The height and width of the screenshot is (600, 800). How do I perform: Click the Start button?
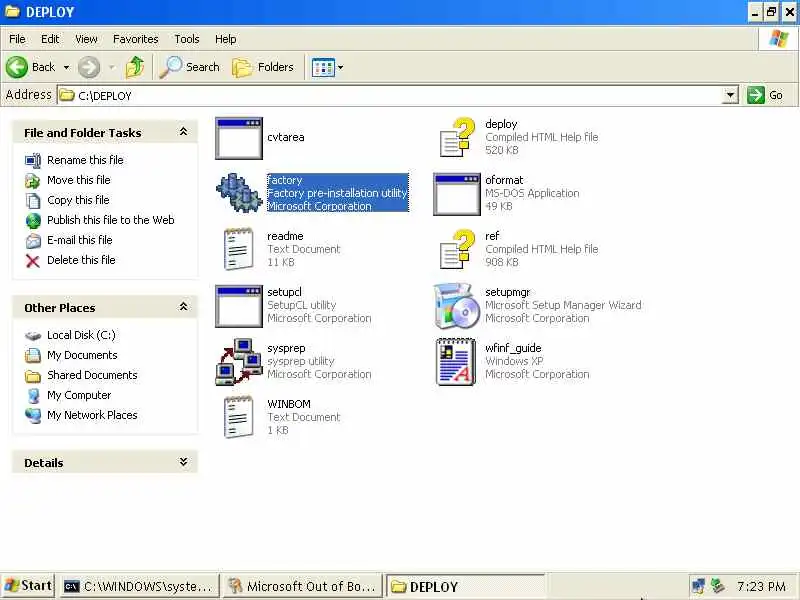pyautogui.click(x=29, y=586)
